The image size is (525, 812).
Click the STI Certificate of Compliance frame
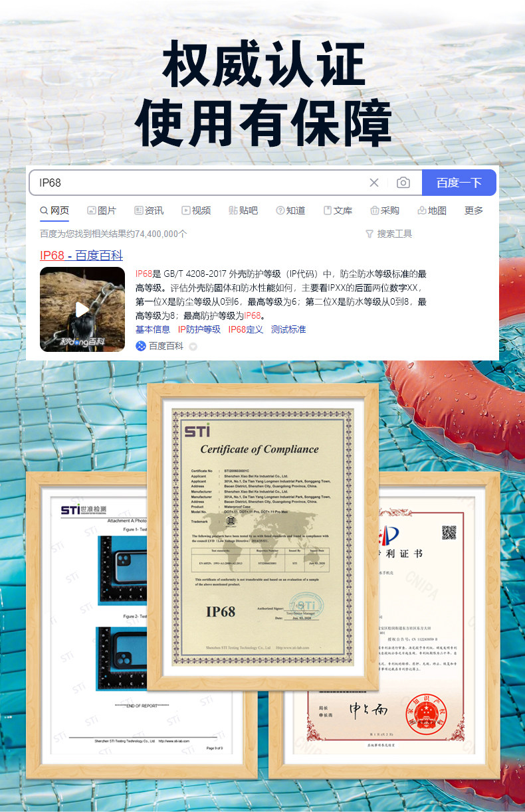point(262,537)
